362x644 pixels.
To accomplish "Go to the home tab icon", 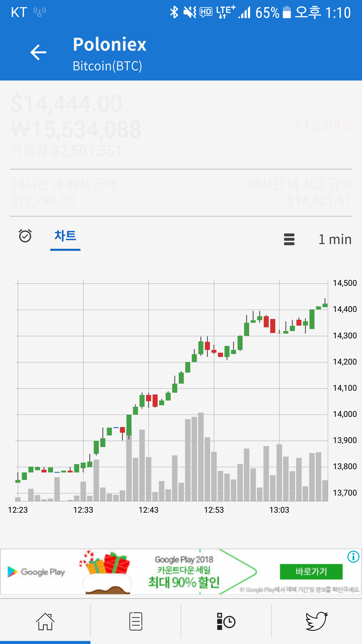I will click(45, 621).
